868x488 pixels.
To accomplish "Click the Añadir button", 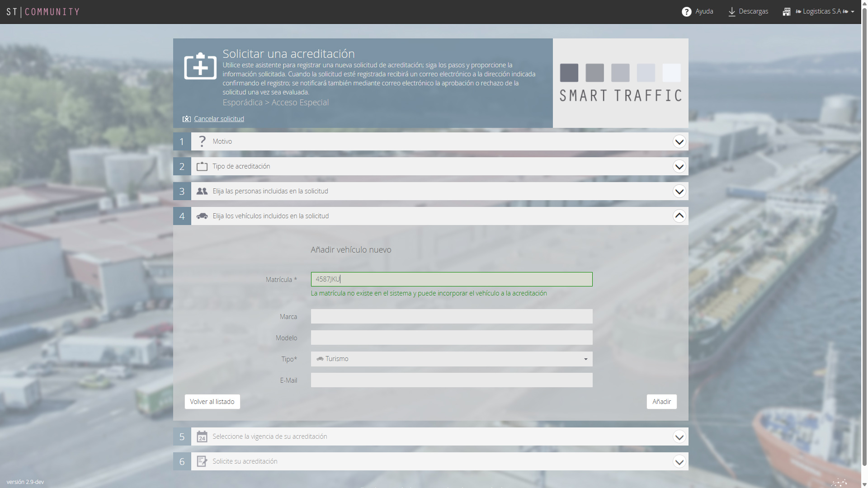I will 661,402.
